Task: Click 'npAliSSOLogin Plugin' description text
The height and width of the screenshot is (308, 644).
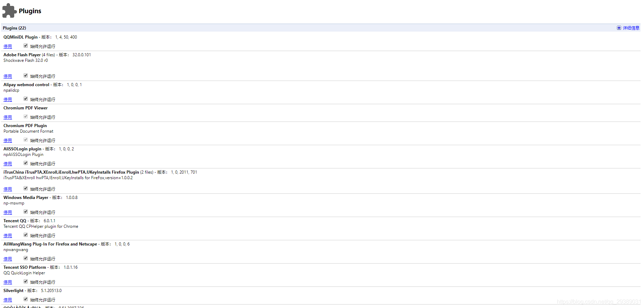Action: tap(24, 155)
